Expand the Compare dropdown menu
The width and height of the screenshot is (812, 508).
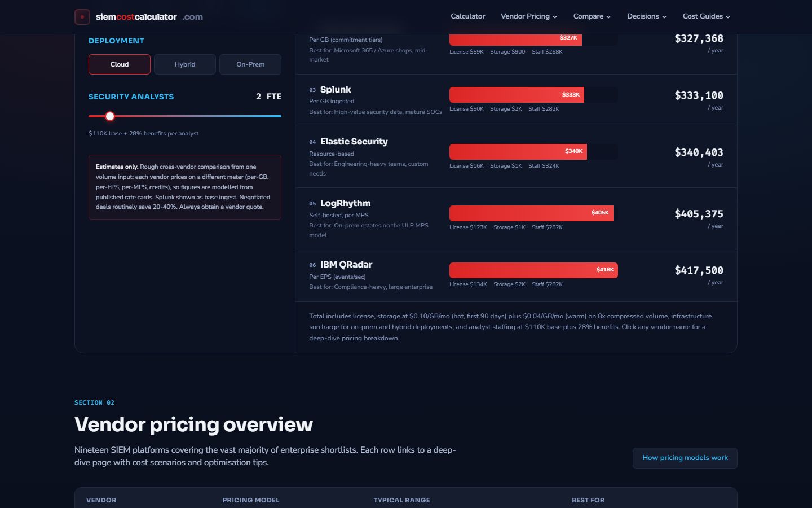click(592, 16)
